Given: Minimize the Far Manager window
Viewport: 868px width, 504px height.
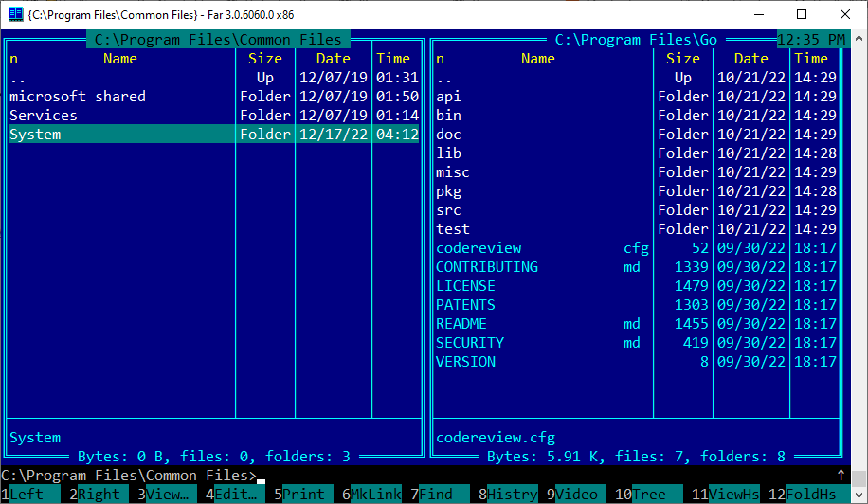Looking at the screenshot, I should pyautogui.click(x=759, y=14).
